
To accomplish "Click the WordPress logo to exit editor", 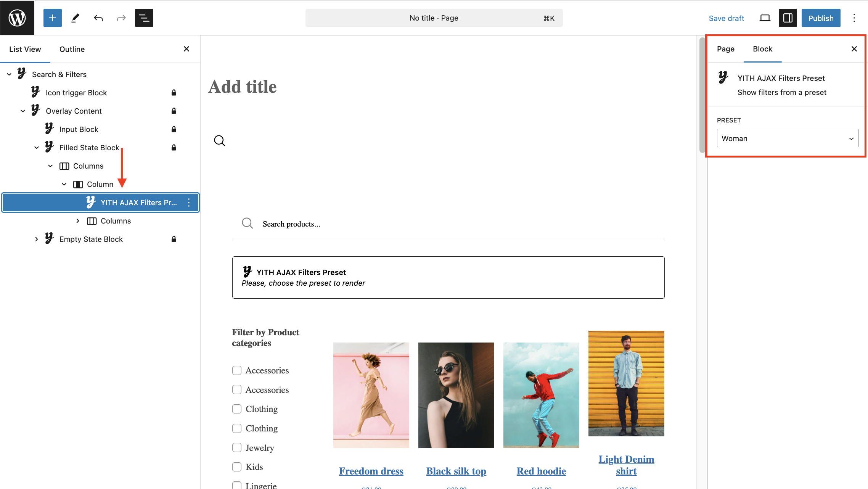I will pyautogui.click(x=17, y=18).
